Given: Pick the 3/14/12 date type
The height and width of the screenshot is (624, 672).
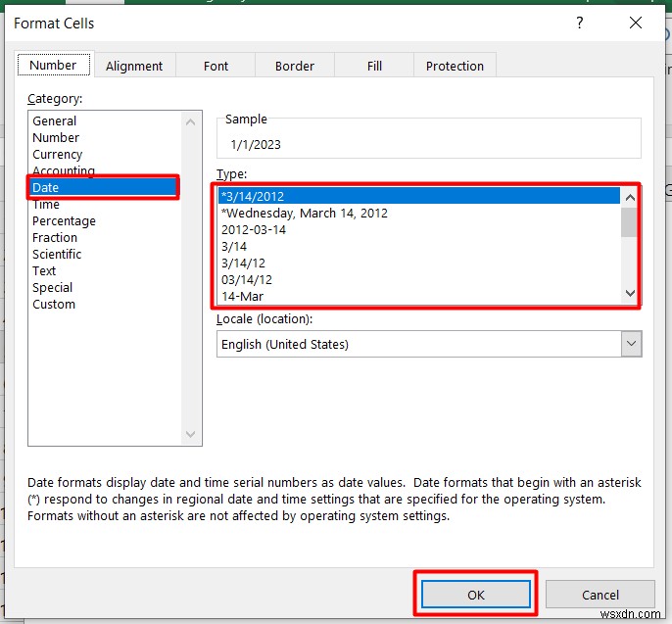Looking at the screenshot, I should point(419,264).
